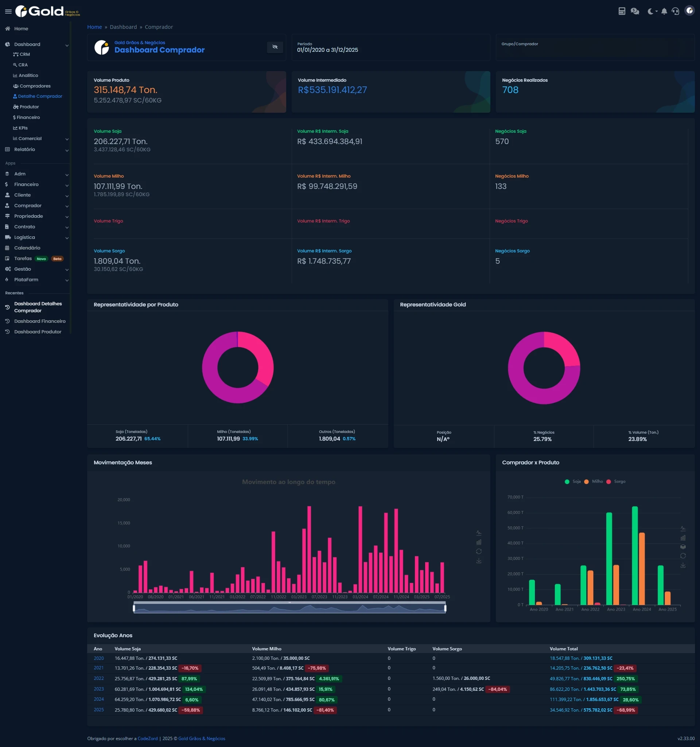Open the dark mode theme dropdown
Image resolution: width=700 pixels, height=747 pixels.
(x=653, y=11)
